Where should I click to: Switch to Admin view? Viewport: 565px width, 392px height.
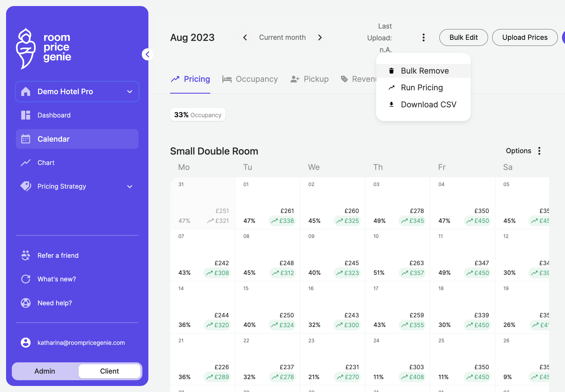pos(45,371)
